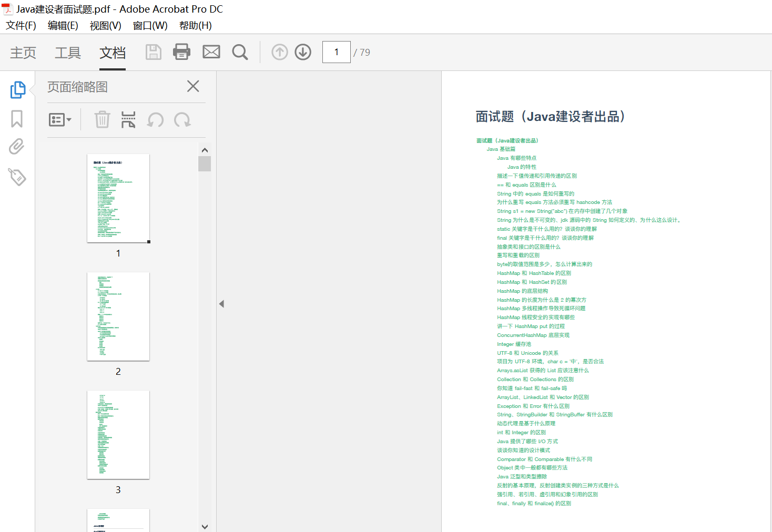Click thumbnail scrollbar up arrow
Screen dimensions: 772x532
coord(205,150)
